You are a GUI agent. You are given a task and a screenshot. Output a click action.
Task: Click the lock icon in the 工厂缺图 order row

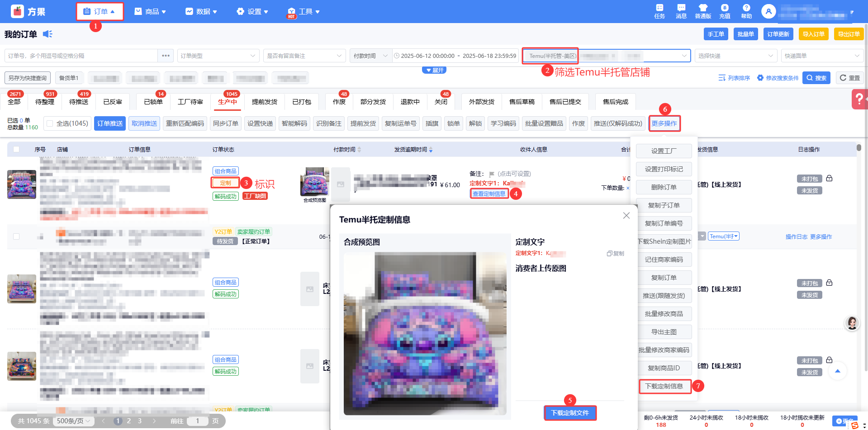[829, 178]
